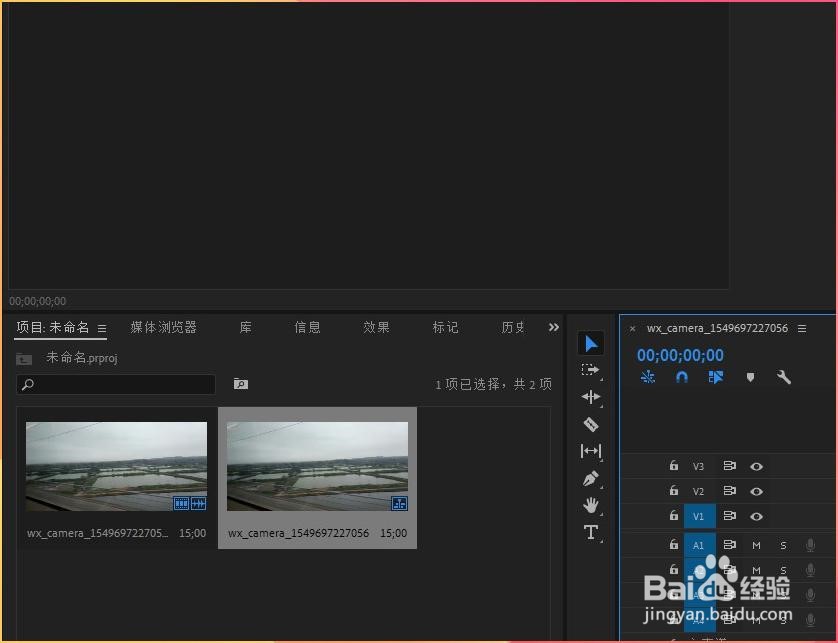838x643 pixels.
Task: Toggle lock on track V2
Action: click(x=673, y=490)
